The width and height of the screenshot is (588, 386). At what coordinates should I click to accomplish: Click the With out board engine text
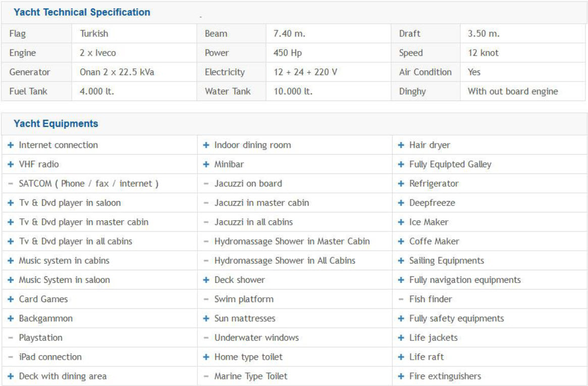[x=512, y=91]
